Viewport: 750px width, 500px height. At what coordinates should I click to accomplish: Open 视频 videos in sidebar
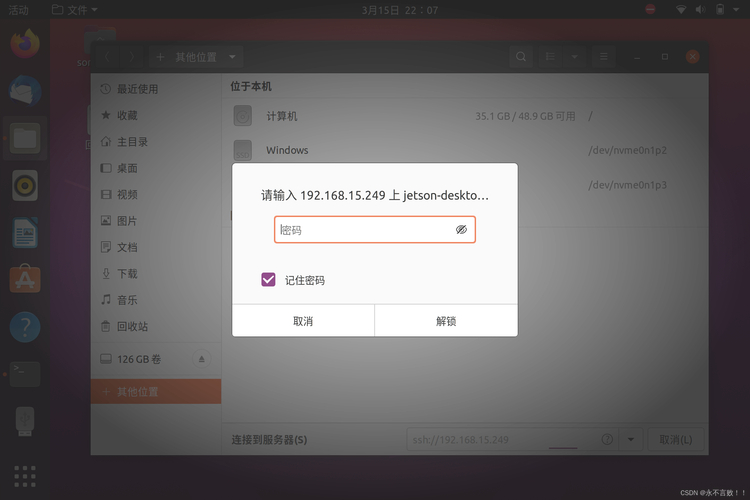pos(156,194)
